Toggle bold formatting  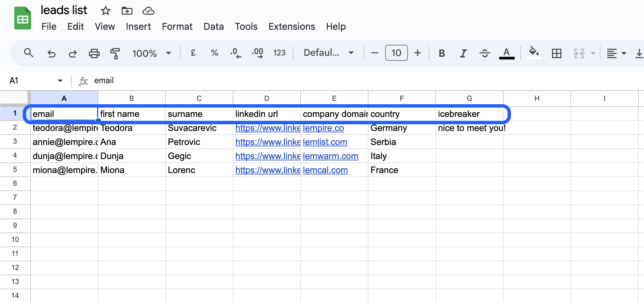point(442,53)
